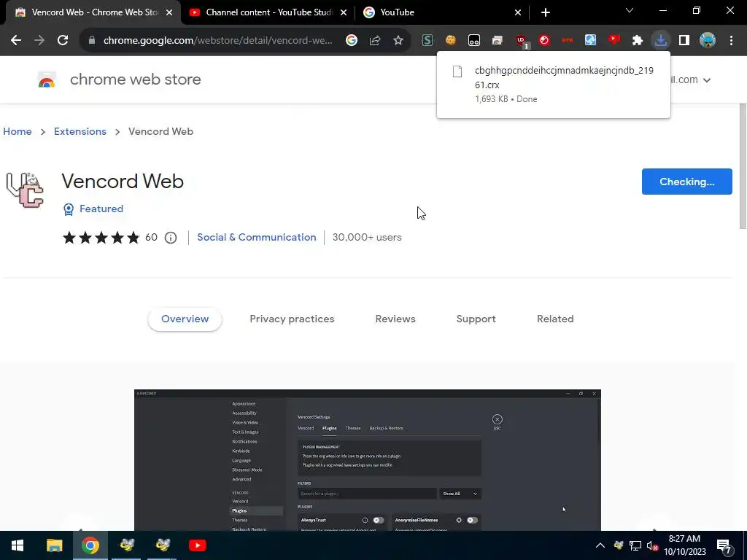747x560 pixels.
Task: Click the blue Checking... button
Action: coord(686,182)
